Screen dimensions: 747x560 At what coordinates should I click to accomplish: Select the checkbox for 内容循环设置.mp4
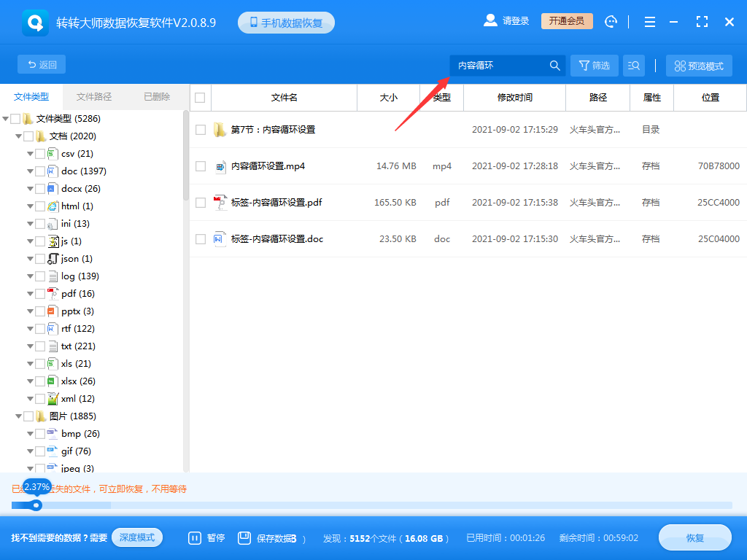pos(201,166)
